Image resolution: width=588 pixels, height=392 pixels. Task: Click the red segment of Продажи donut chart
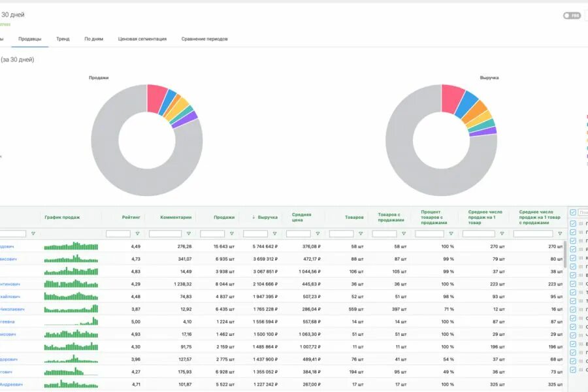pyautogui.click(x=155, y=97)
